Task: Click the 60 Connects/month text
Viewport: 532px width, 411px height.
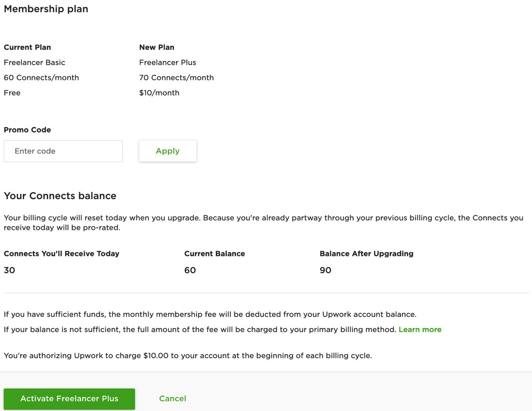Action: (41, 78)
